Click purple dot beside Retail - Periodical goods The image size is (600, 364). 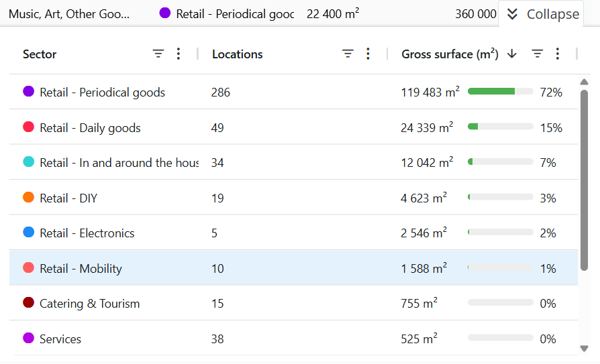tap(28, 92)
